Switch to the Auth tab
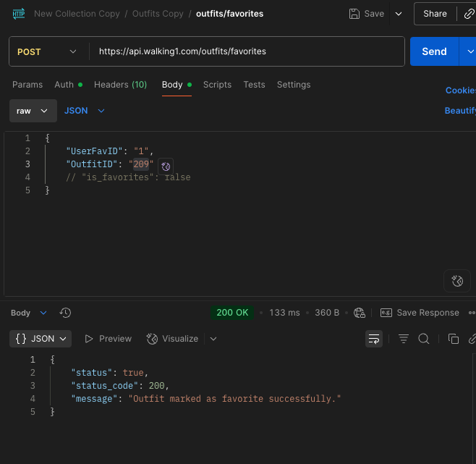The height and width of the screenshot is (464, 476). [68, 85]
